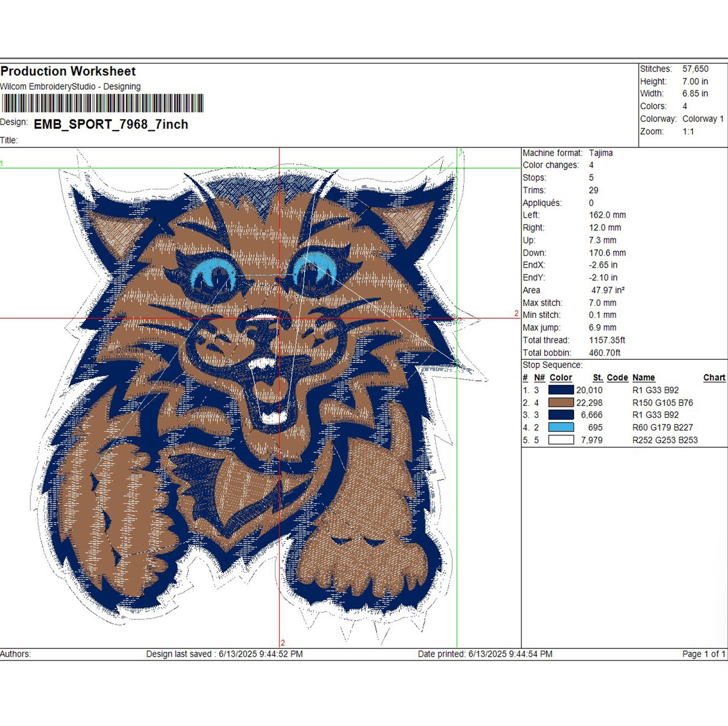Click the min stitch value '0.1 mm'
728x726 pixels.
tap(602, 315)
